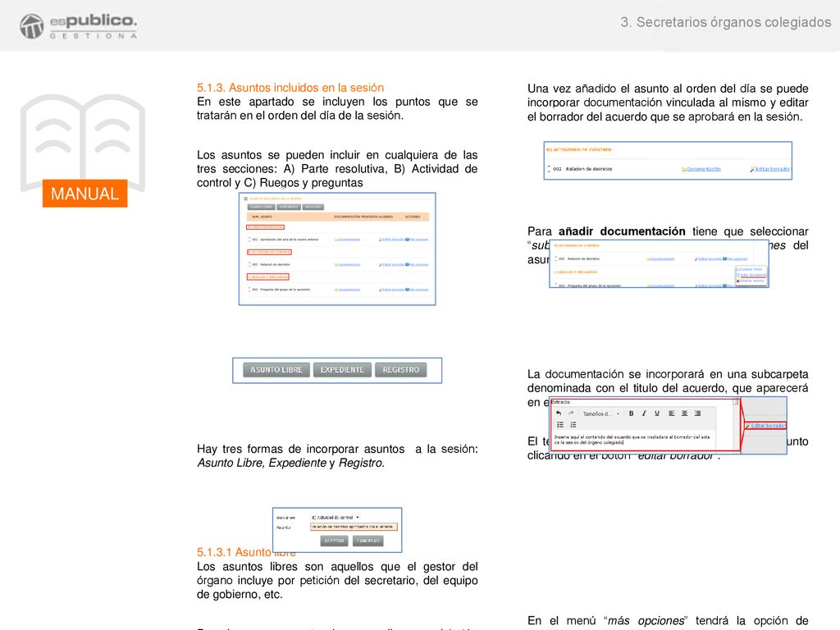The height and width of the screenshot is (630, 840).
Task: Toggle Underline in the Extracto editor
Action: (x=657, y=413)
